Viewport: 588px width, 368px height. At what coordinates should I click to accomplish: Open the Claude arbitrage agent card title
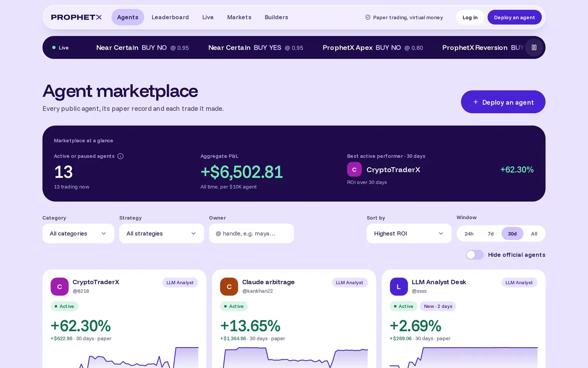pyautogui.click(x=268, y=282)
